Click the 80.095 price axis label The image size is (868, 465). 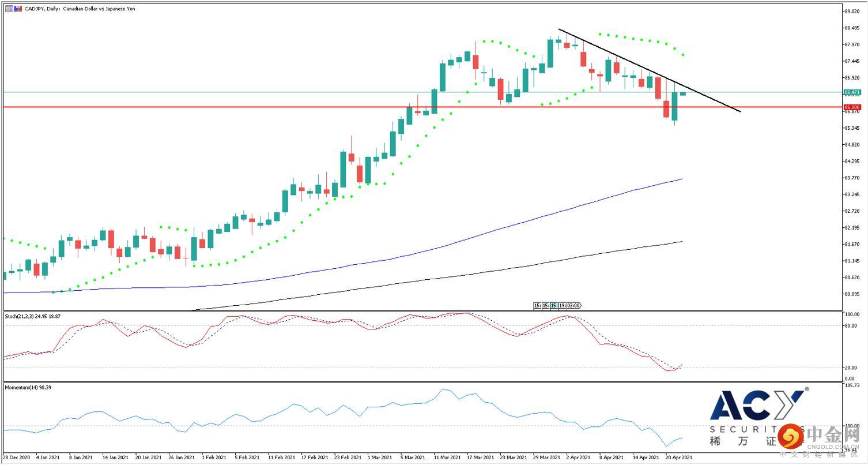click(x=852, y=294)
